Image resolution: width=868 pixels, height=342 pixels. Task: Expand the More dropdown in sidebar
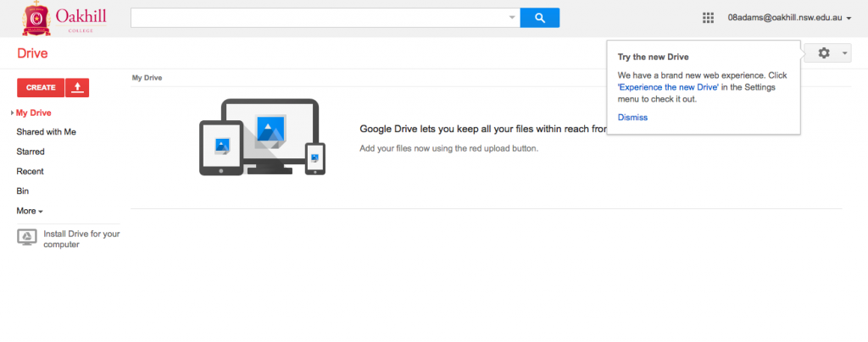(x=30, y=211)
